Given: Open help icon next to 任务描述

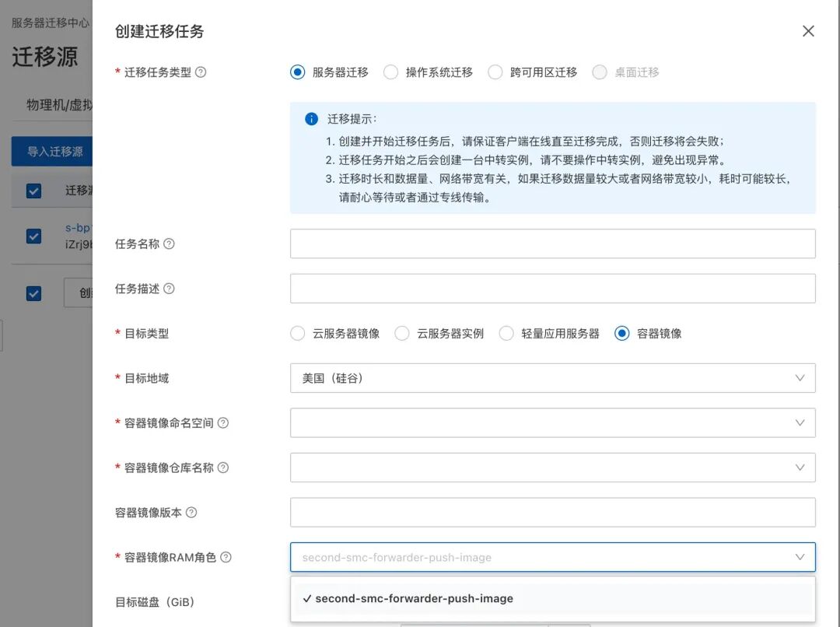Looking at the screenshot, I should [169, 289].
